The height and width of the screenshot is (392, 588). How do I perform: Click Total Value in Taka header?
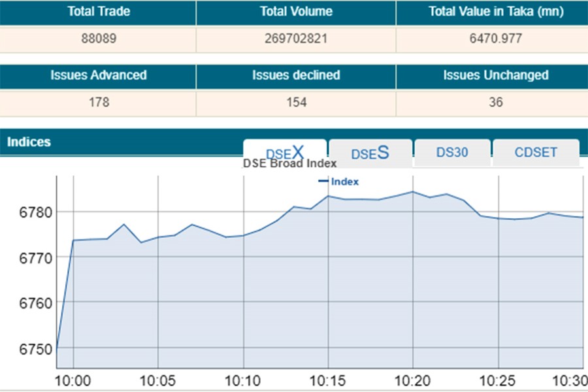(491, 12)
